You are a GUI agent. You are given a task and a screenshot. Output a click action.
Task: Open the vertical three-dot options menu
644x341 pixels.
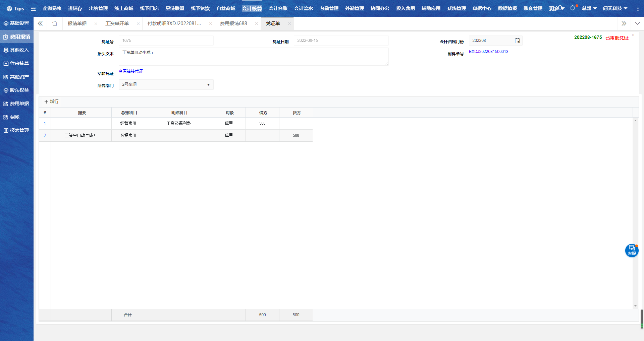coord(638,9)
